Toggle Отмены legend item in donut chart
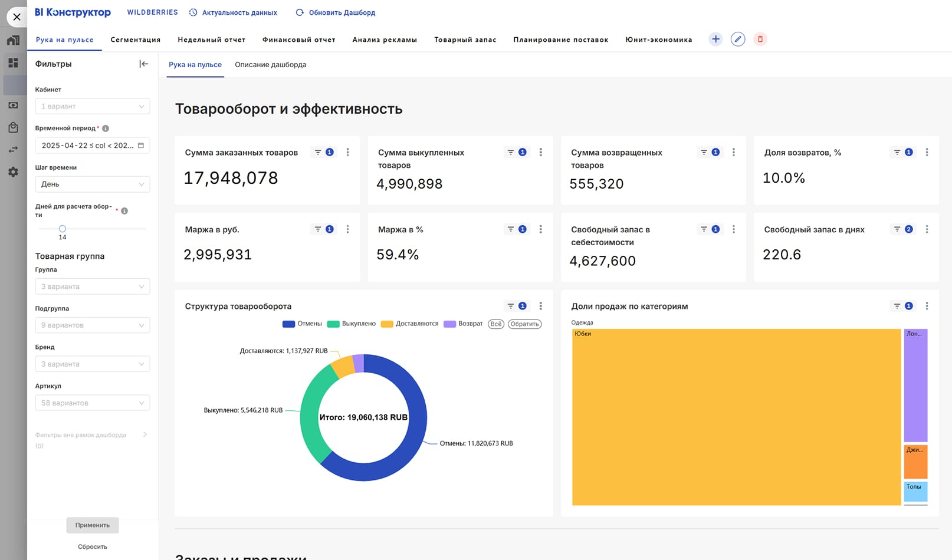The height and width of the screenshot is (560, 952). [303, 324]
